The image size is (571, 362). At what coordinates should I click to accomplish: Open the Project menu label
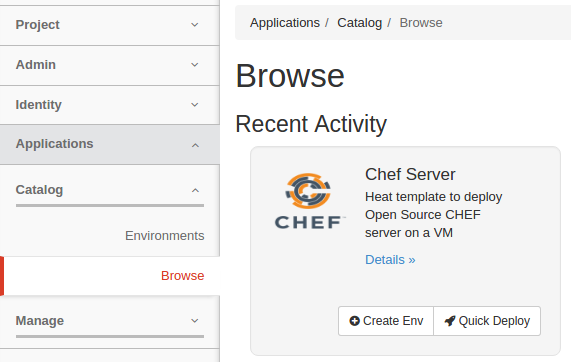pyautogui.click(x=37, y=25)
